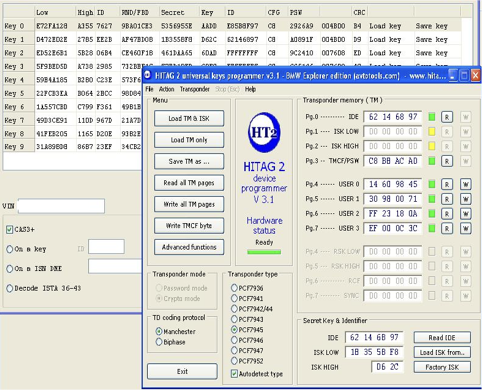Uncheck Autodetect type checkbox
The height and width of the screenshot is (390, 482).
coord(234,374)
